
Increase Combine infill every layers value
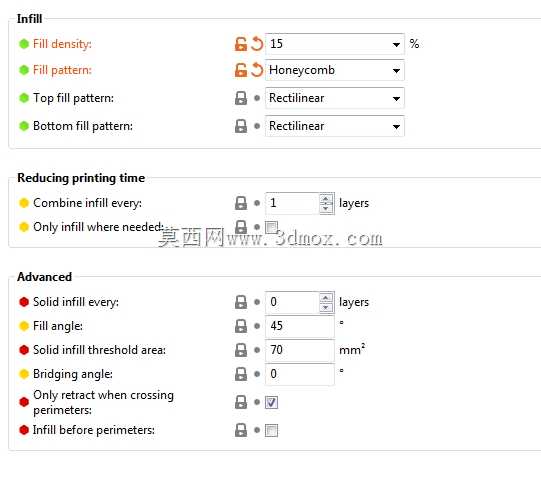[x=326, y=198]
